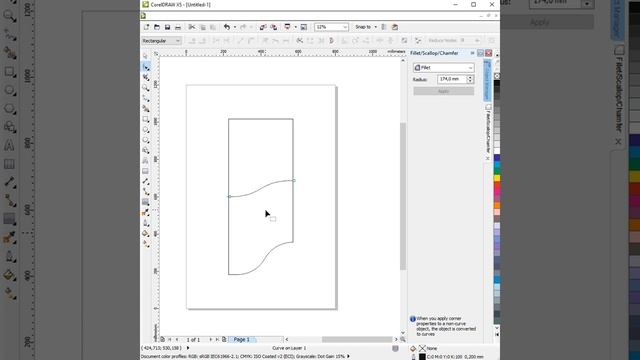Viewport: 640px width, 360px height.
Task: Select the Pick tool in toolbox
Action: click(x=146, y=56)
